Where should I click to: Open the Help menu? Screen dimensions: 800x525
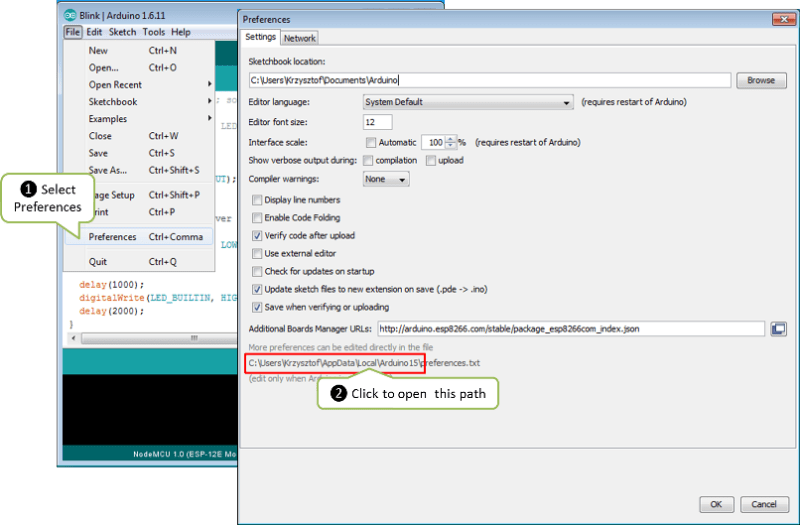coord(181,32)
